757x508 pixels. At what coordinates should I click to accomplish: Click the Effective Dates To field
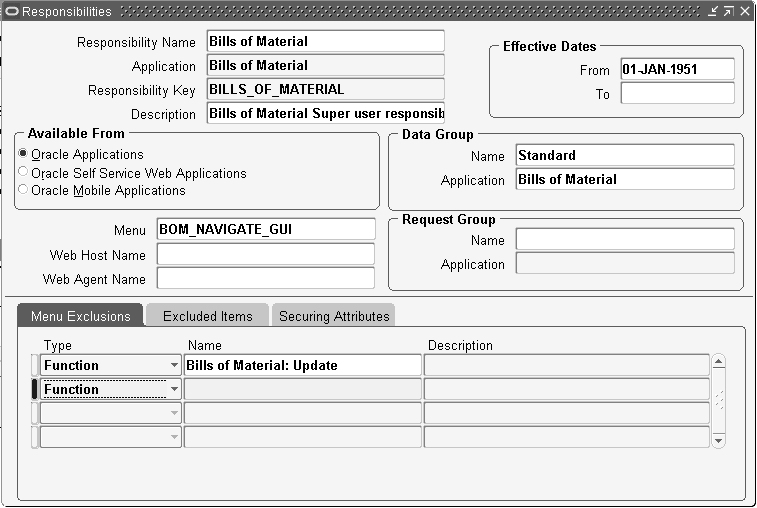tap(677, 93)
